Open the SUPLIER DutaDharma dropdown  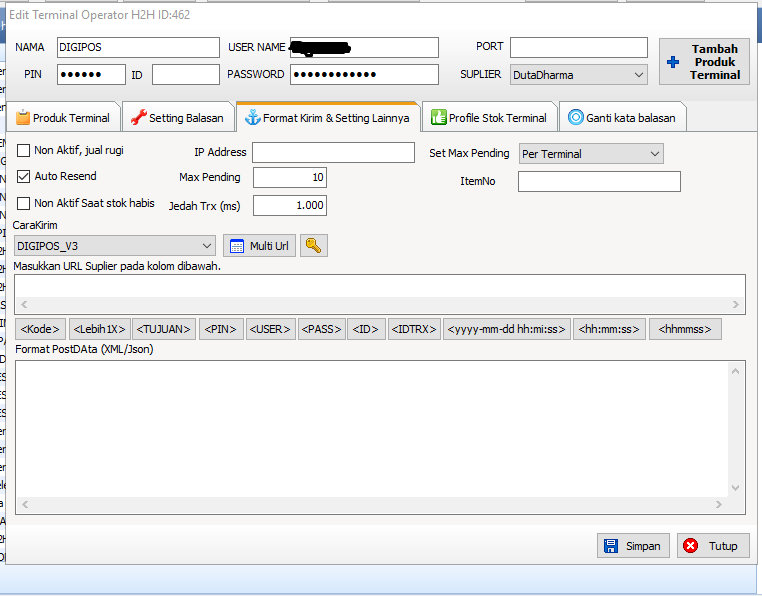[639, 75]
